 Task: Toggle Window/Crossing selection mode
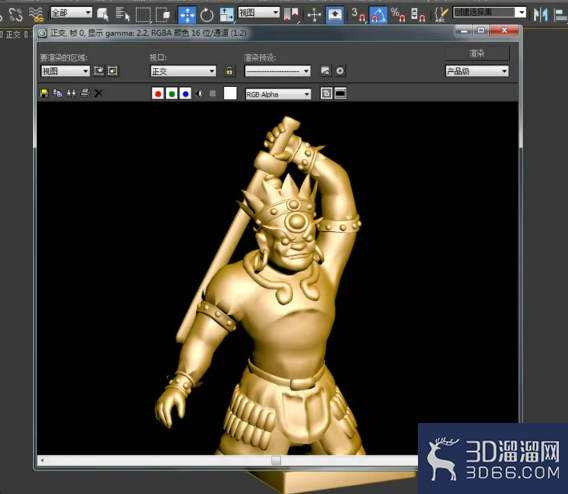tap(163, 15)
